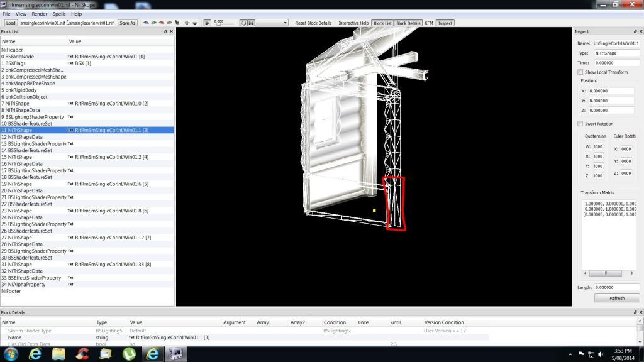Viewport: 644px width, 362px height.
Task: Open the Spells menu
Action: 58,14
